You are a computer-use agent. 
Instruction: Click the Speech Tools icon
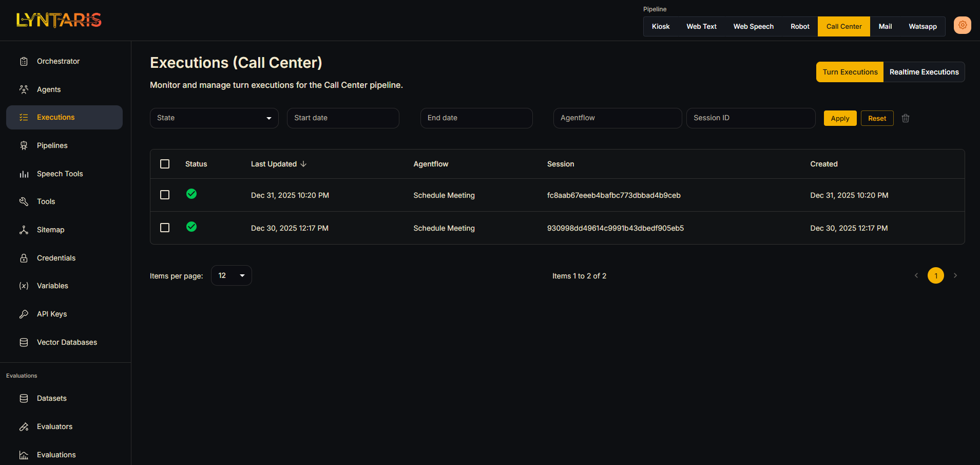click(24, 174)
